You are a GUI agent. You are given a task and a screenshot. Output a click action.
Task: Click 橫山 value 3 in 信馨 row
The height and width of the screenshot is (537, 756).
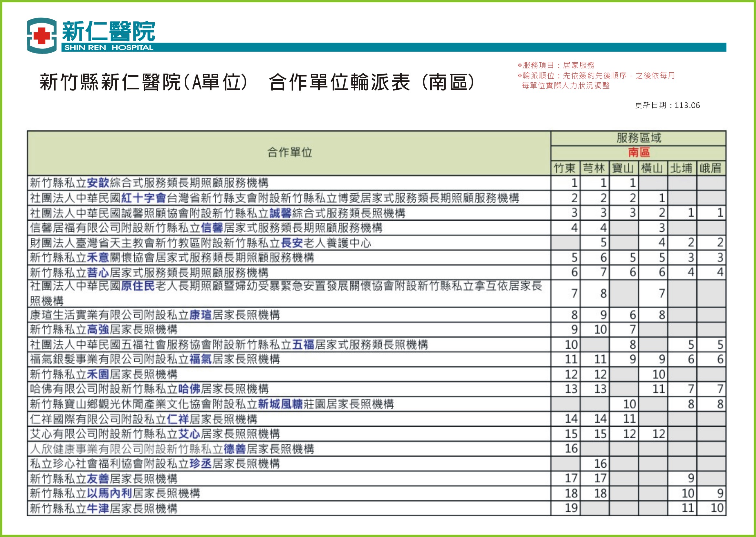pos(662,228)
